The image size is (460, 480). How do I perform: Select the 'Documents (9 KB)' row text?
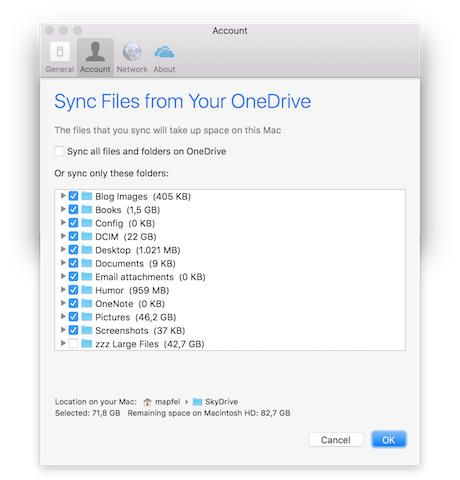[x=135, y=263]
